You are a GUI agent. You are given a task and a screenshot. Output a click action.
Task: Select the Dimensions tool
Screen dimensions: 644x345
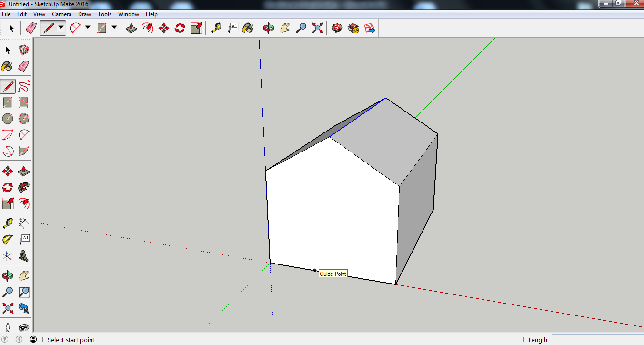pos(24,223)
